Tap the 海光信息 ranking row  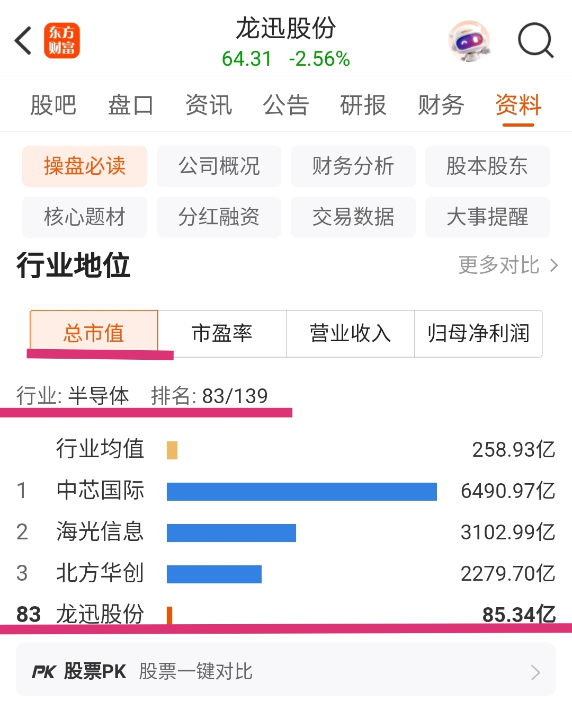point(286,532)
